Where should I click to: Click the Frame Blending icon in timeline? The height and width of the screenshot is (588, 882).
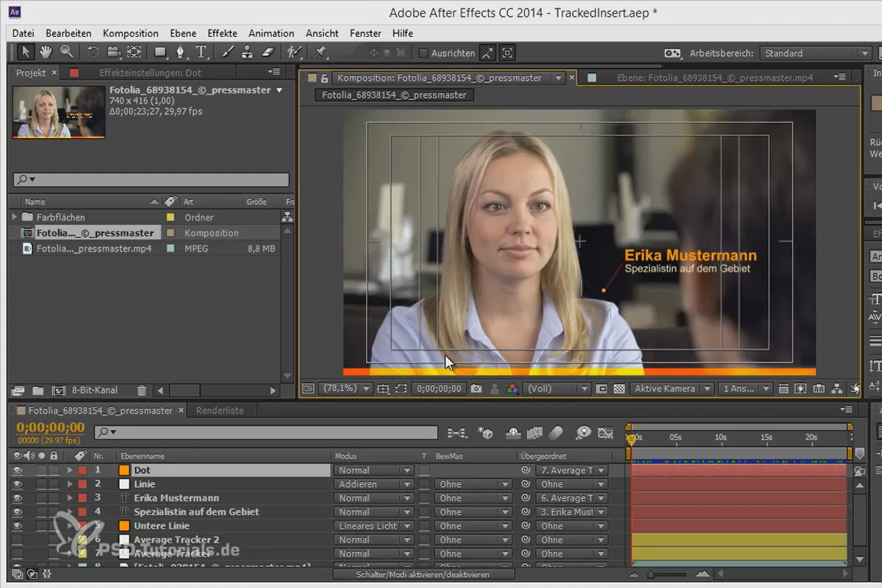[x=534, y=433]
